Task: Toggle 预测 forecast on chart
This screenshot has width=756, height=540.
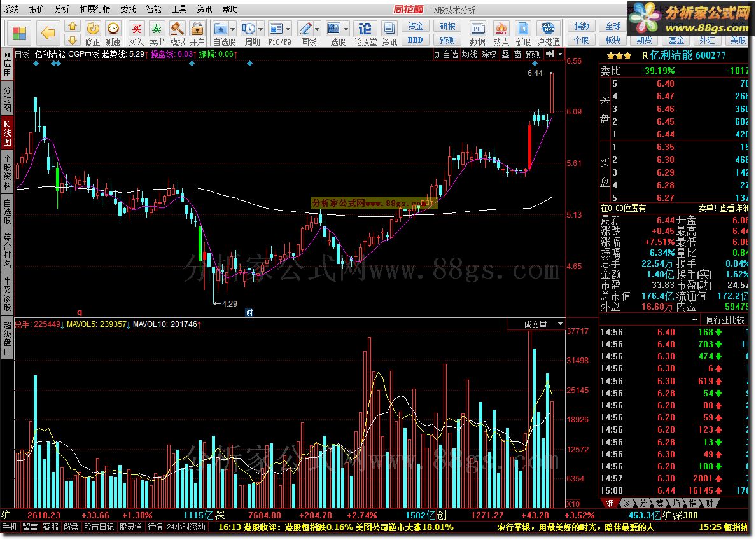Action: [533, 55]
